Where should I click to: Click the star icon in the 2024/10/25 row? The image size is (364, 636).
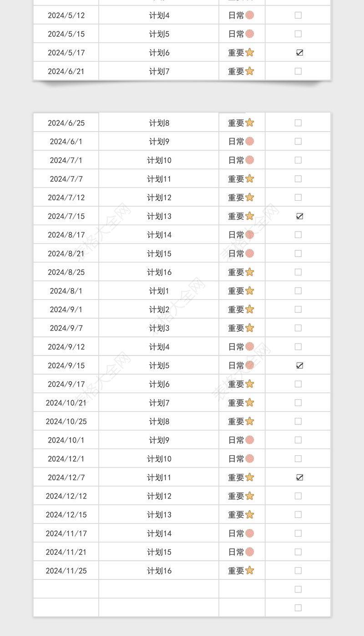point(249,421)
